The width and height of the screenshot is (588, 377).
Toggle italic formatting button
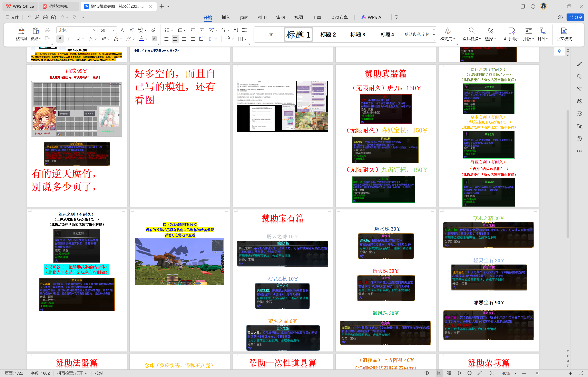pyautogui.click(x=69, y=39)
